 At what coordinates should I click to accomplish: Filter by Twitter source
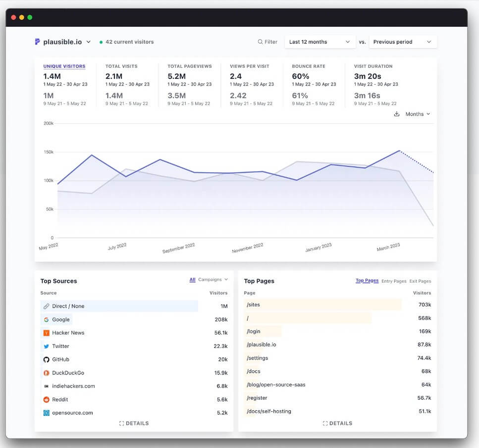(60, 346)
